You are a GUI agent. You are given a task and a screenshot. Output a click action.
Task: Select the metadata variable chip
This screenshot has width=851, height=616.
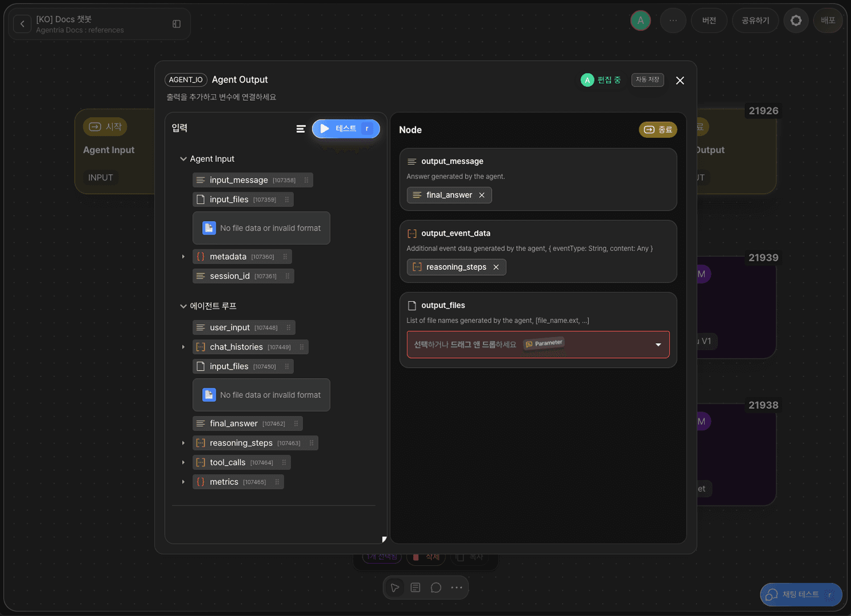(x=242, y=257)
